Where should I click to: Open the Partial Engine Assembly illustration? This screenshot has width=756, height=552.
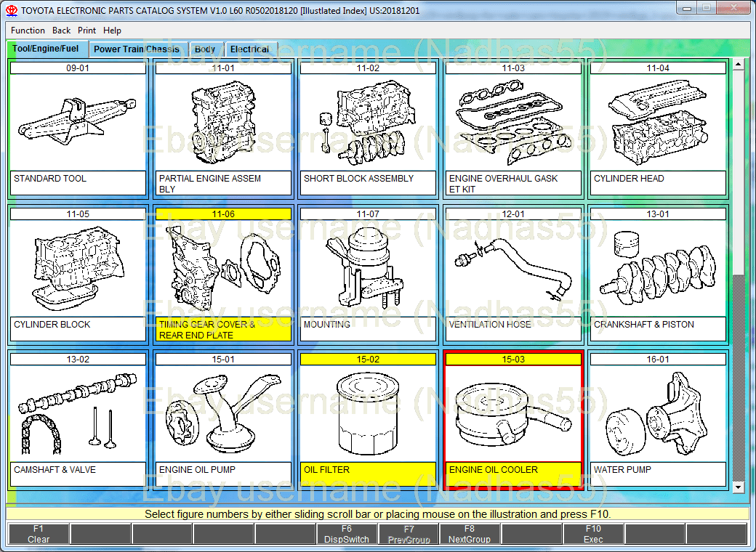(x=223, y=122)
